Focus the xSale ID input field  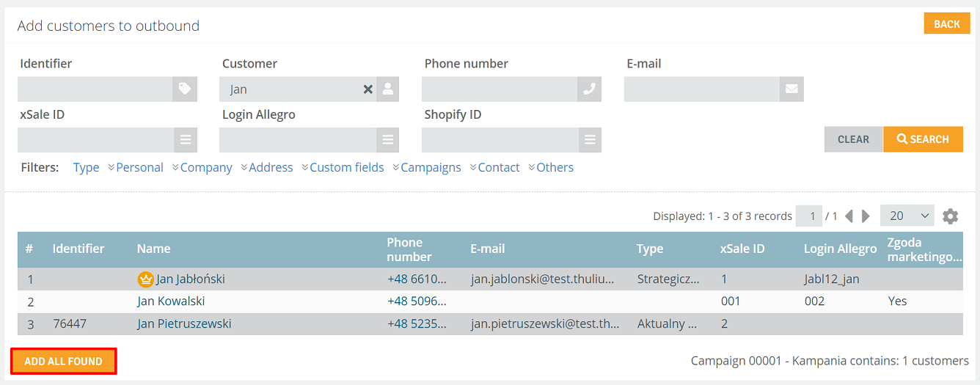click(x=95, y=140)
